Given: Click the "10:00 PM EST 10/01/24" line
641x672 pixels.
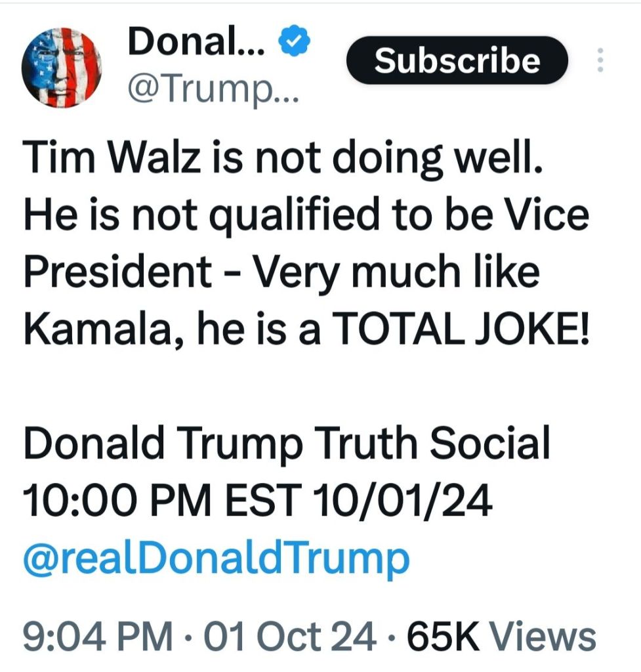Looking at the screenshot, I should coord(256,502).
